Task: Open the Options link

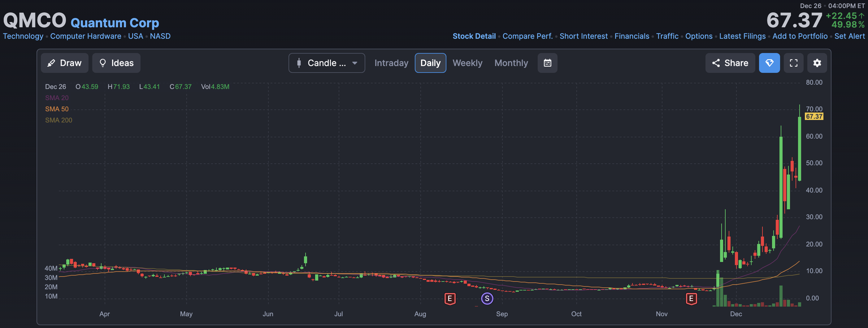Action: pyautogui.click(x=698, y=36)
